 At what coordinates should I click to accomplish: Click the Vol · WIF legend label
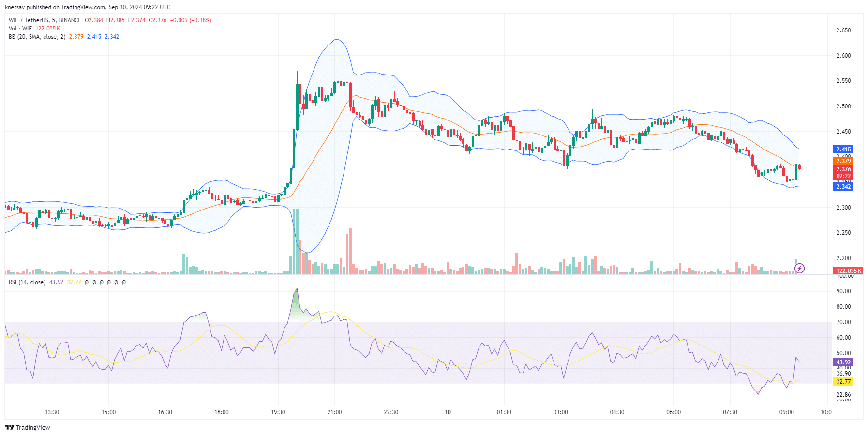click(x=20, y=29)
